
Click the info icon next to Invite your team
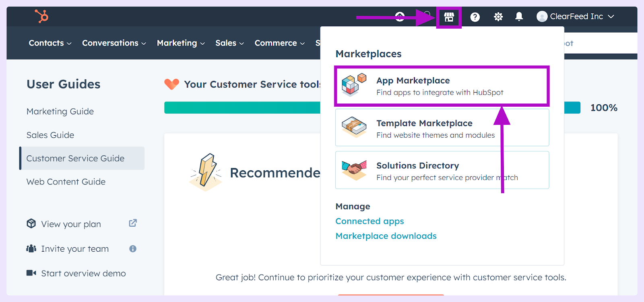point(133,249)
